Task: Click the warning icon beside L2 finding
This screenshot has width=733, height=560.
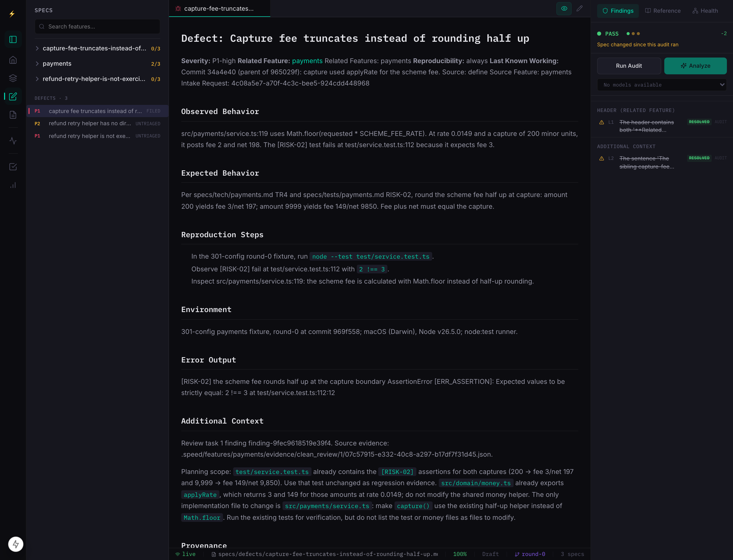Action: (x=602, y=158)
